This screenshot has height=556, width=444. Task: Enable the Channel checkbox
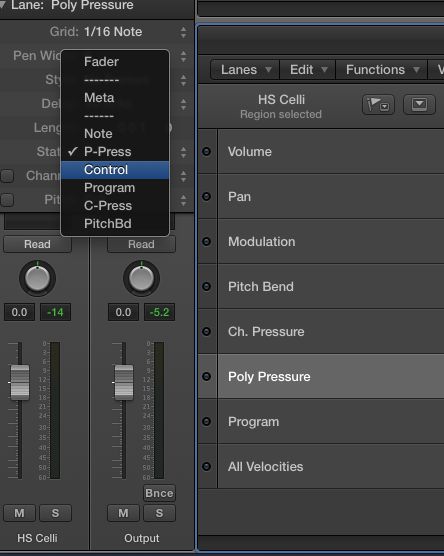click(7, 176)
